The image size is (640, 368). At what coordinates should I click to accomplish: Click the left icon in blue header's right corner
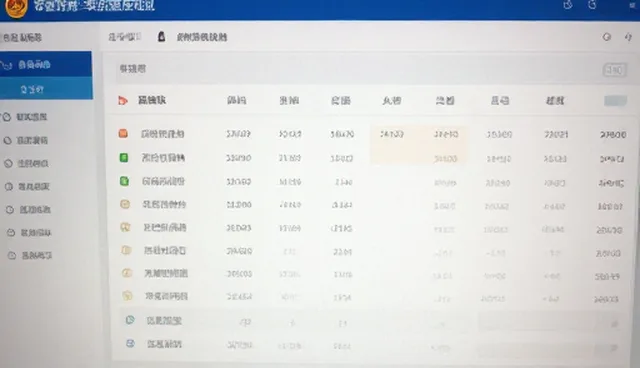click(x=568, y=5)
